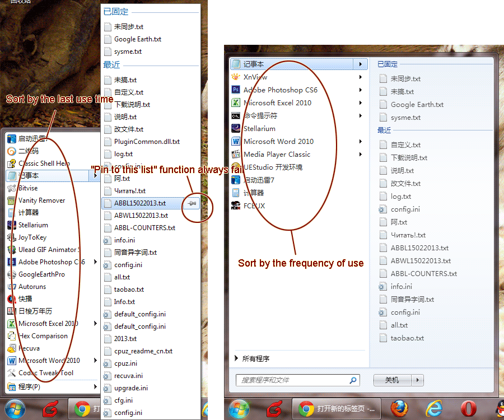Viewport: 504px width, 420px height.
Task: Launch Media Player Classic from its icon
Action: 236,154
